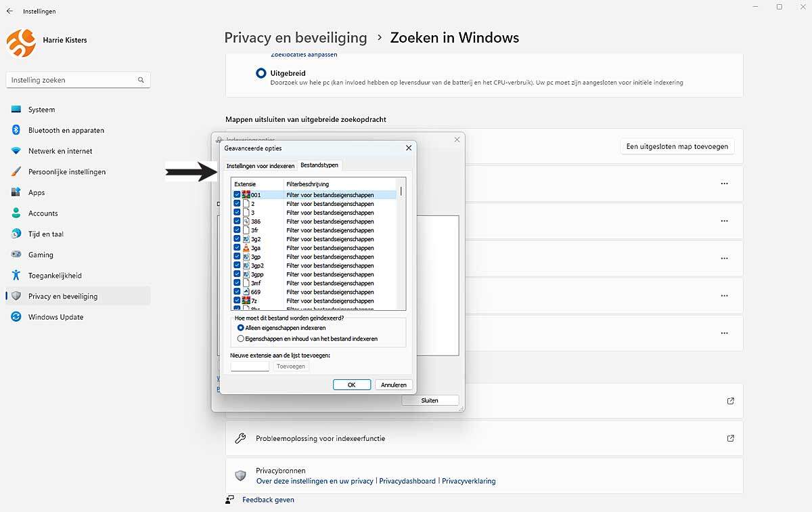Viewport: 812px width, 512px height.
Task: Click the Harrie Kisters profile avatar
Action: [x=20, y=43]
